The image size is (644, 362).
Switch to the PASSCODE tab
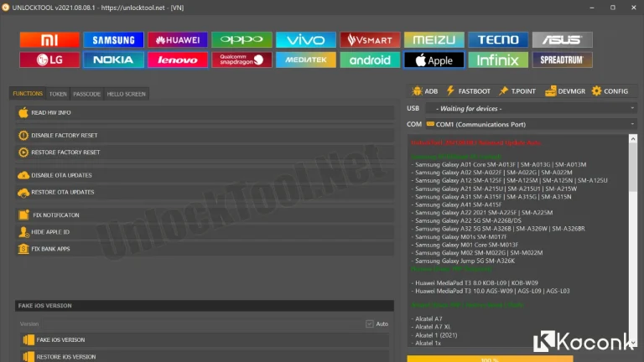click(x=86, y=94)
